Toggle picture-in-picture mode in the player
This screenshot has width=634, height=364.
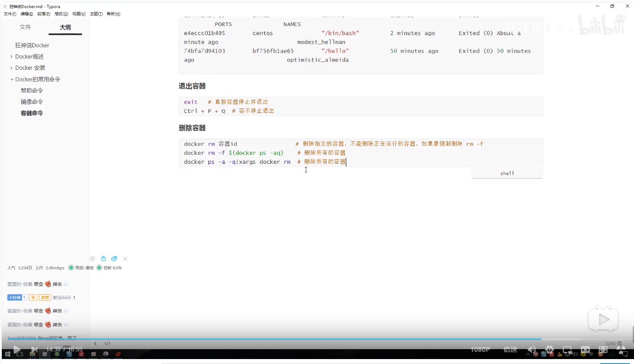click(567, 349)
